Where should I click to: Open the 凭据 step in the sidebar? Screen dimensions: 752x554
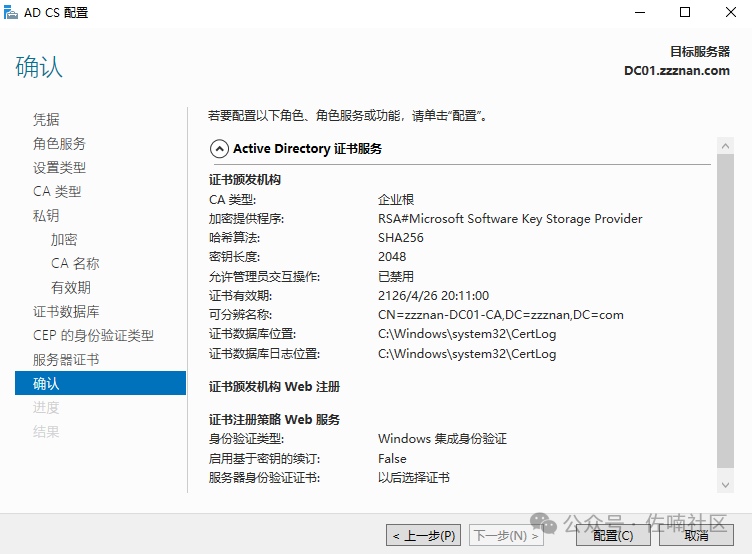(46, 119)
